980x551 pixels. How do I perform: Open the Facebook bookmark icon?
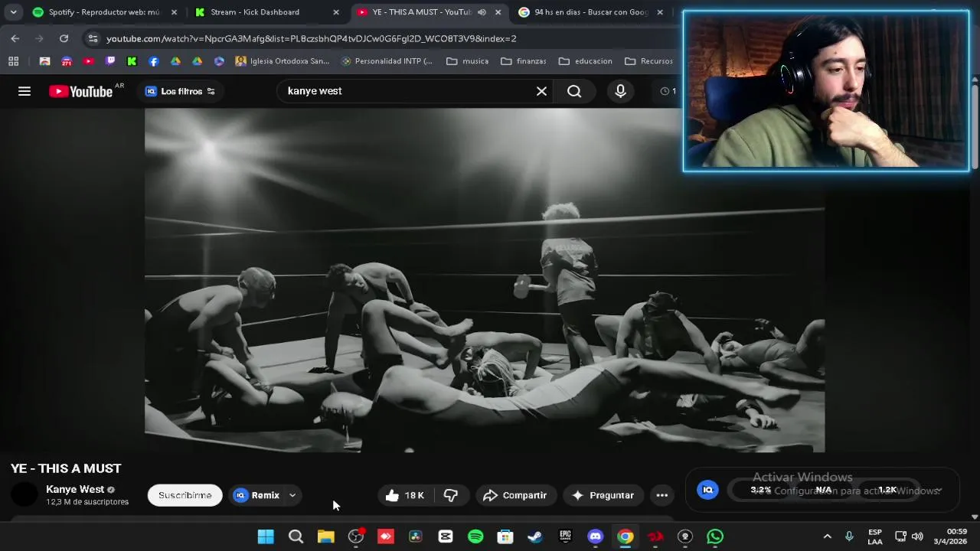[x=154, y=61]
